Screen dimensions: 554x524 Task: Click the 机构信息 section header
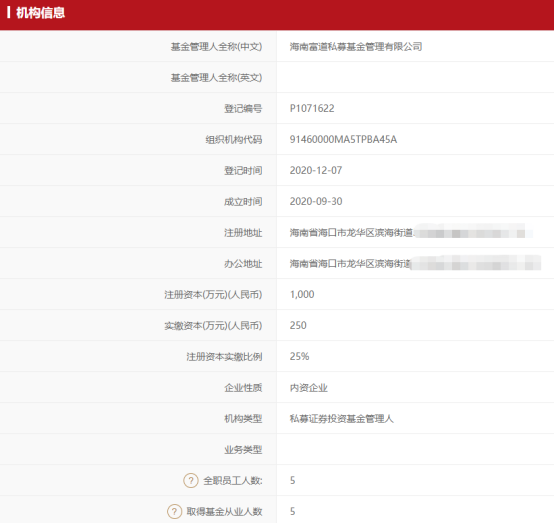41,13
